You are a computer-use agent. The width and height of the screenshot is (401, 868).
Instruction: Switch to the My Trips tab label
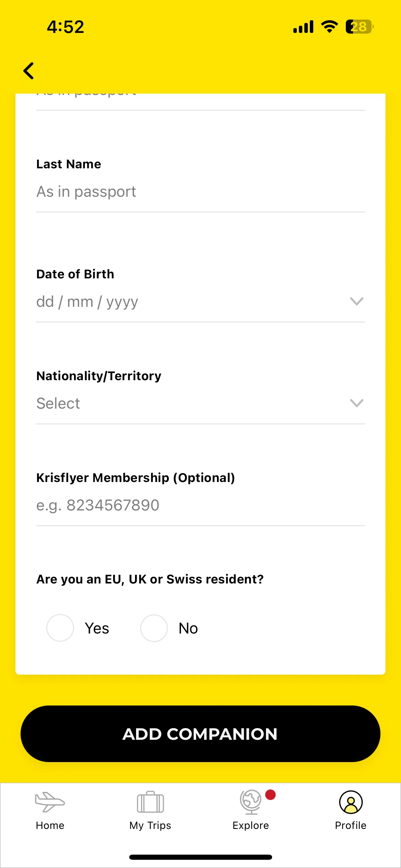coord(150,825)
